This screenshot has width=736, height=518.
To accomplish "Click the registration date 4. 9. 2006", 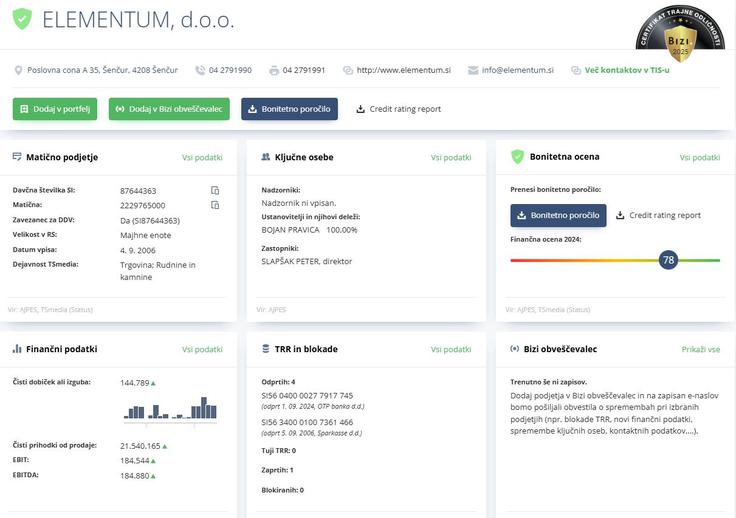I will [x=138, y=251].
